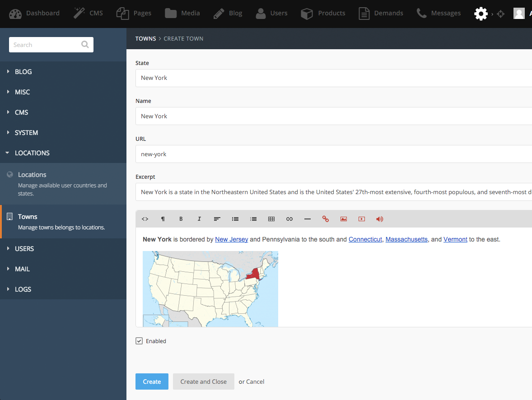Open the Massachusetts hyperlink
Screen dimensions: 532x400
(x=406, y=240)
